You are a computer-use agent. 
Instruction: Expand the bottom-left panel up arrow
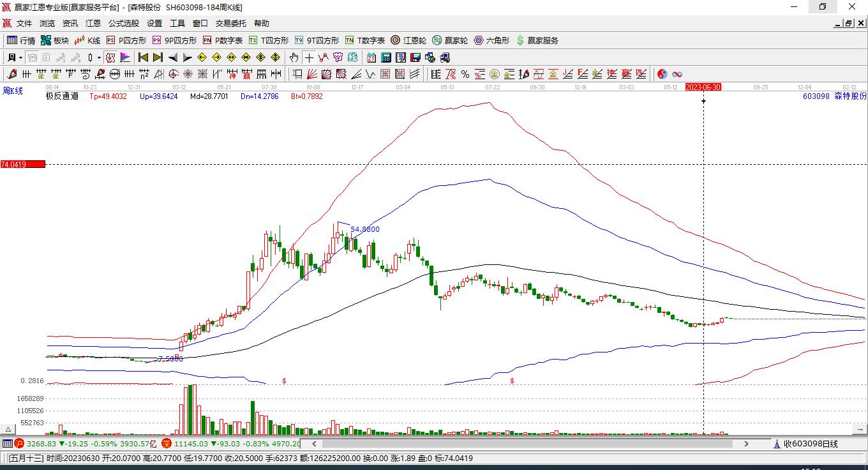[8, 430]
